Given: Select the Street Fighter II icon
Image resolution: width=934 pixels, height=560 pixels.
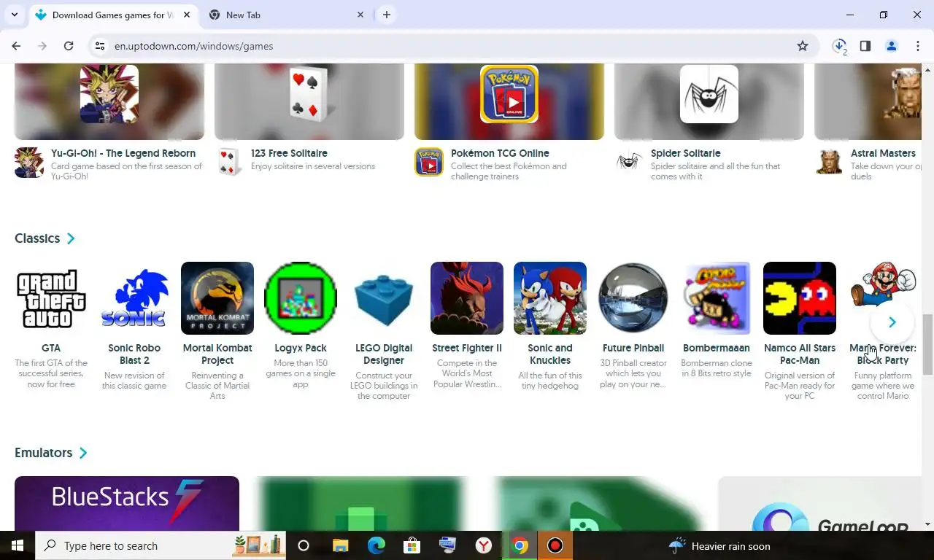Looking at the screenshot, I should coord(467,298).
